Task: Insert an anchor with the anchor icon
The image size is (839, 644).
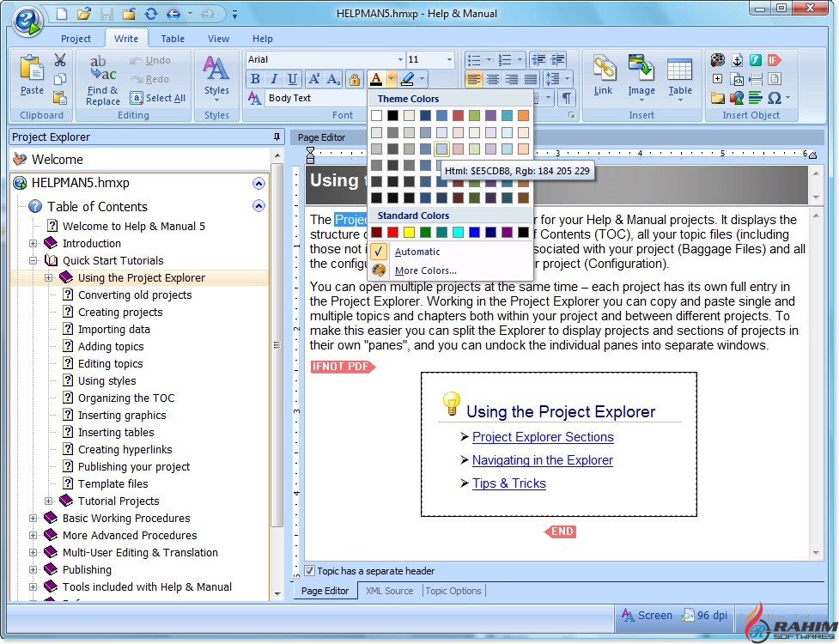Action: pyautogui.click(x=738, y=60)
